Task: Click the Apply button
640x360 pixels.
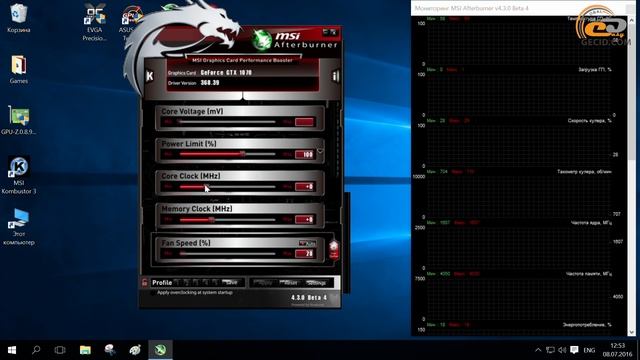Action: coord(264,283)
